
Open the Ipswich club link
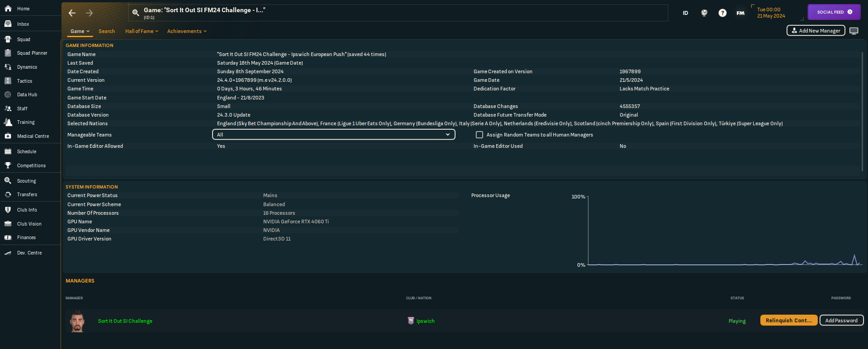(x=425, y=321)
